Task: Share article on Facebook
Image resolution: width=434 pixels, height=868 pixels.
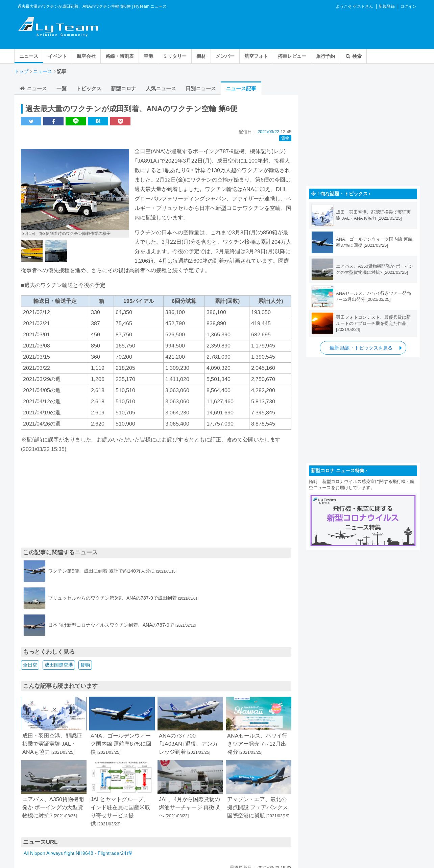Action: click(53, 121)
